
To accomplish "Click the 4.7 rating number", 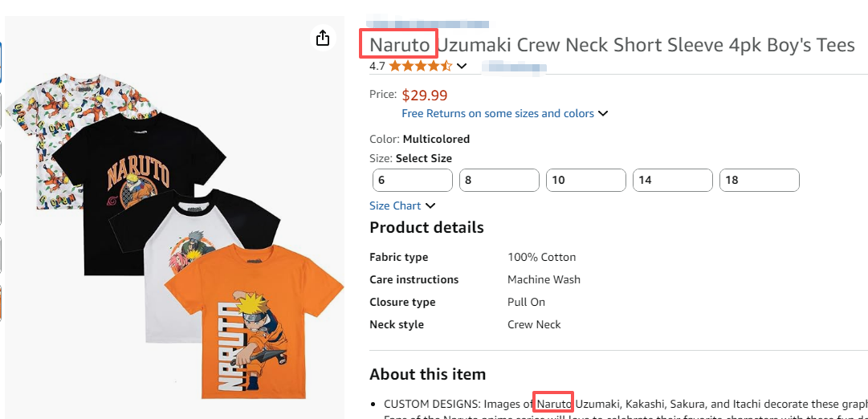I will [377, 67].
